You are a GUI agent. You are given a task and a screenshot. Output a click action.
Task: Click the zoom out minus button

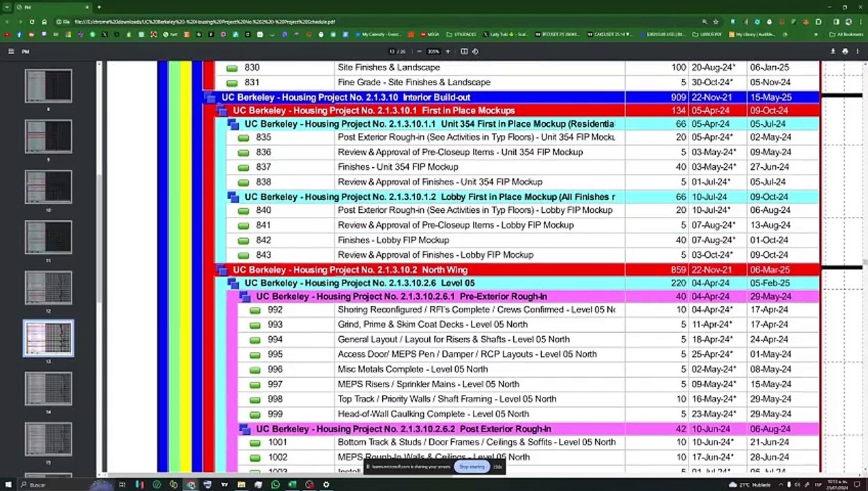click(419, 51)
